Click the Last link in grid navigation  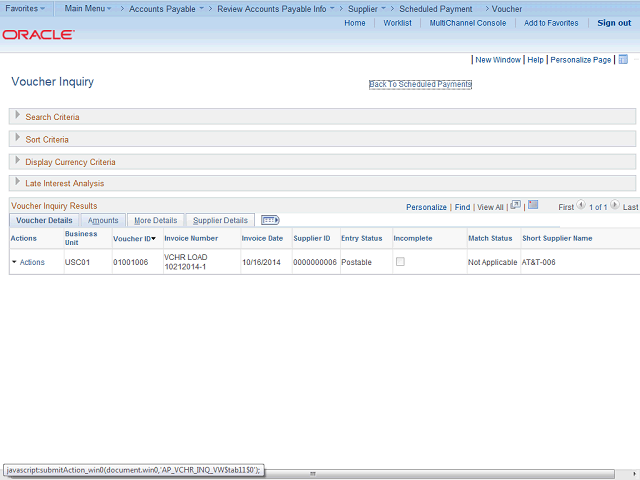pyautogui.click(x=630, y=207)
